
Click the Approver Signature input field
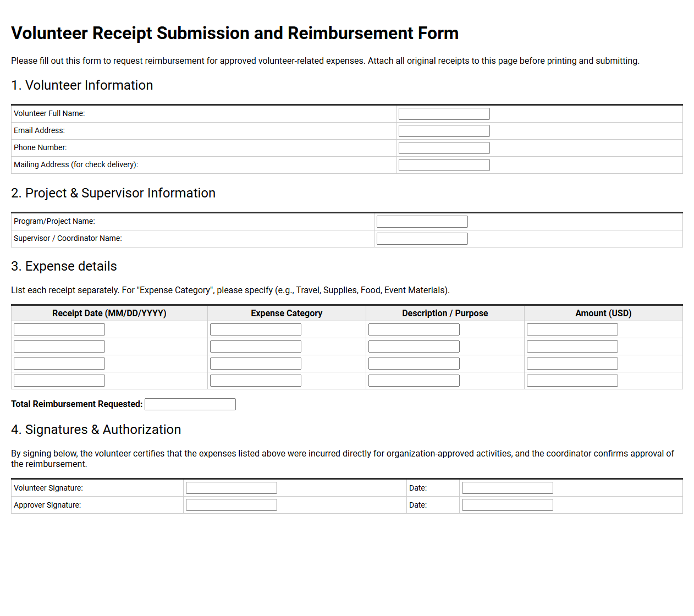point(232,505)
